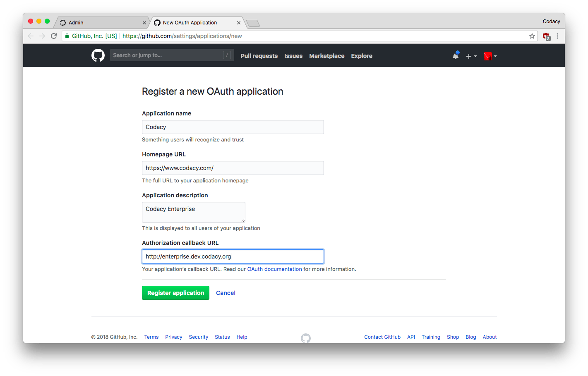Open the Training footer link

click(431, 337)
